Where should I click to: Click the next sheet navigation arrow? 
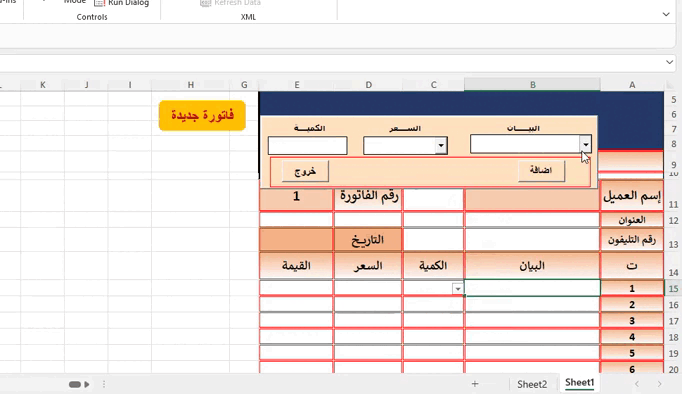pyautogui.click(x=659, y=384)
